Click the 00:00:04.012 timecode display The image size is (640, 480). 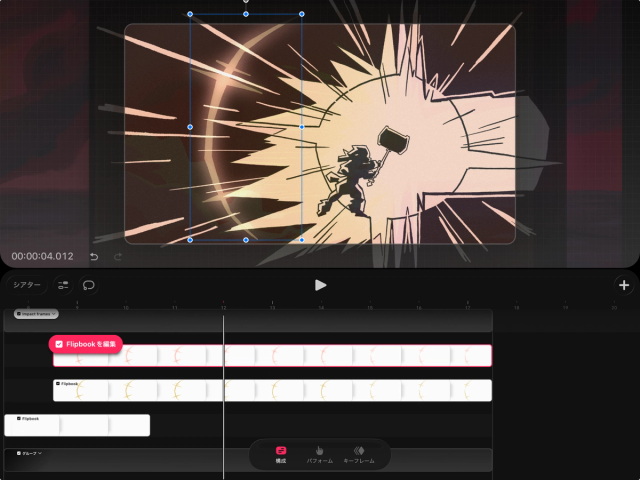click(x=42, y=256)
